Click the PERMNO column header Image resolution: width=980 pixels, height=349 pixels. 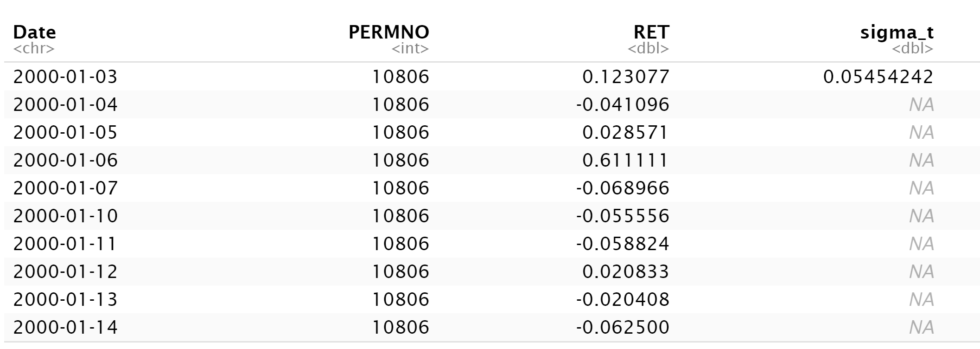point(389,32)
